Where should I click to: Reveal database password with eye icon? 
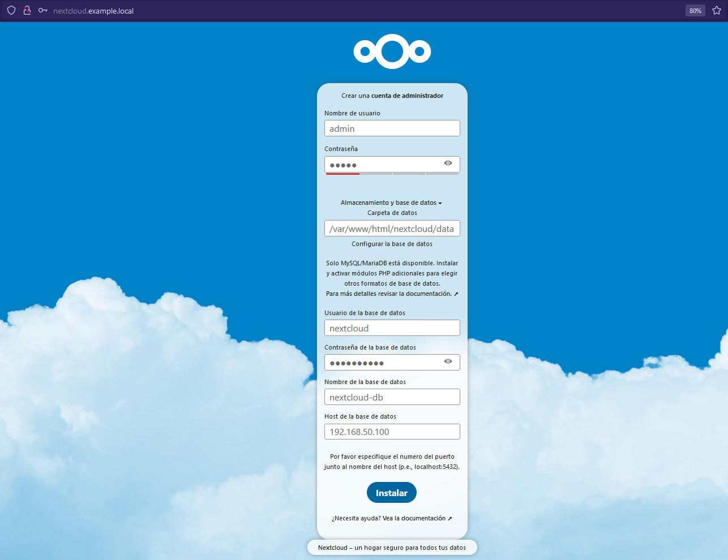(448, 361)
